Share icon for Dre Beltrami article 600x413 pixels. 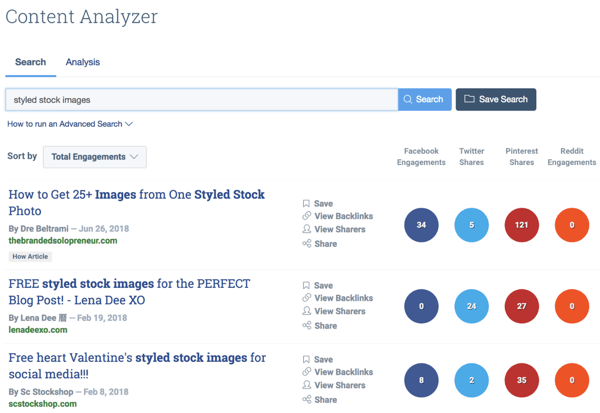tap(307, 243)
